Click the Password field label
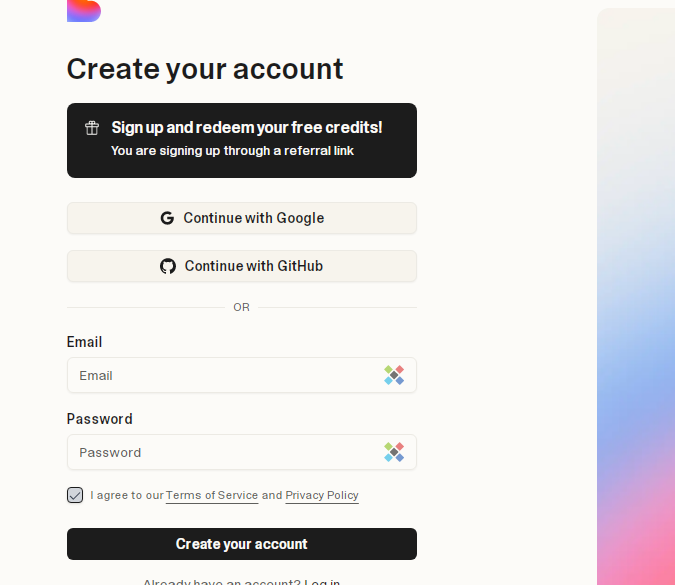The height and width of the screenshot is (585, 675). (x=100, y=419)
